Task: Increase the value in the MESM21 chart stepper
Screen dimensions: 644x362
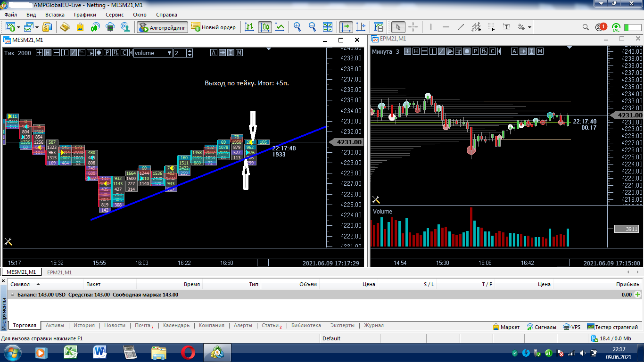Action: coord(190,51)
